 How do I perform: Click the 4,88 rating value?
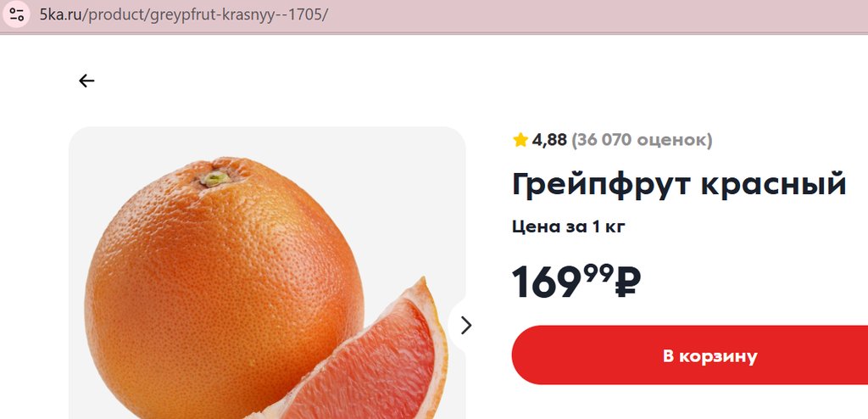549,140
